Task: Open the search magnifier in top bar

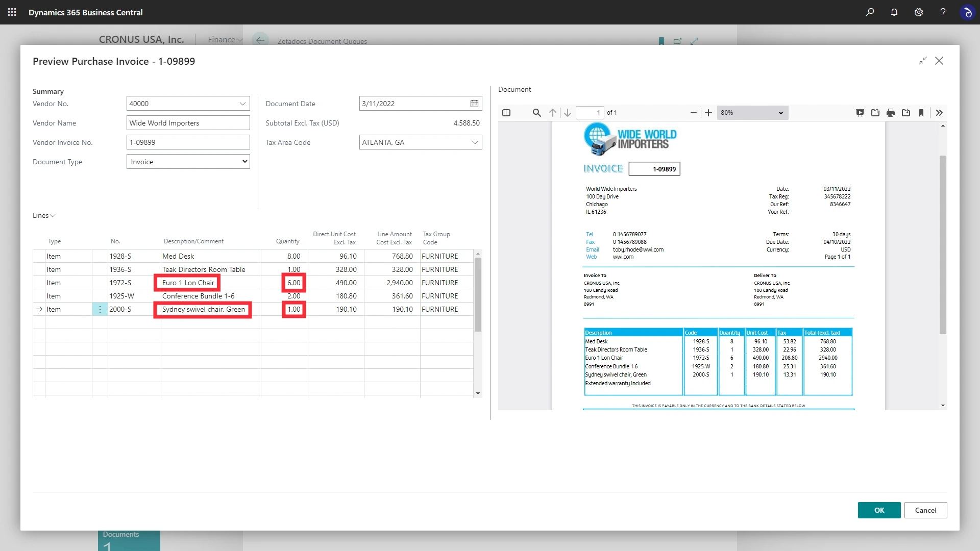Action: [x=870, y=12]
